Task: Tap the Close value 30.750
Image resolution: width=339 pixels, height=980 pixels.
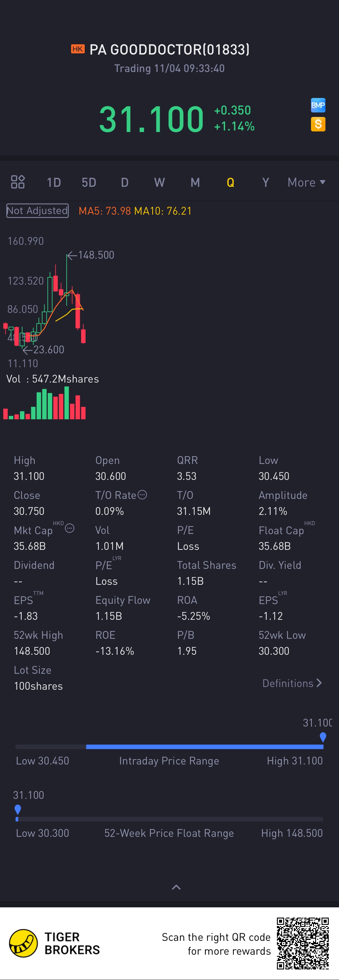Action: tap(29, 511)
